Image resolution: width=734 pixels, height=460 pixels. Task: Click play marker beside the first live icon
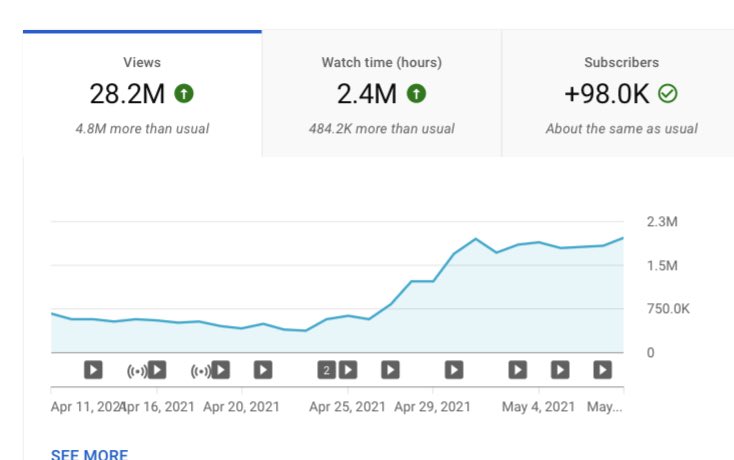[x=157, y=370]
